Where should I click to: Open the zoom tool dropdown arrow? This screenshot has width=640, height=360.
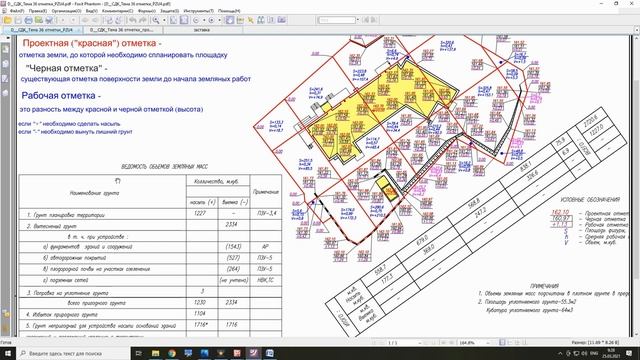click(164, 20)
